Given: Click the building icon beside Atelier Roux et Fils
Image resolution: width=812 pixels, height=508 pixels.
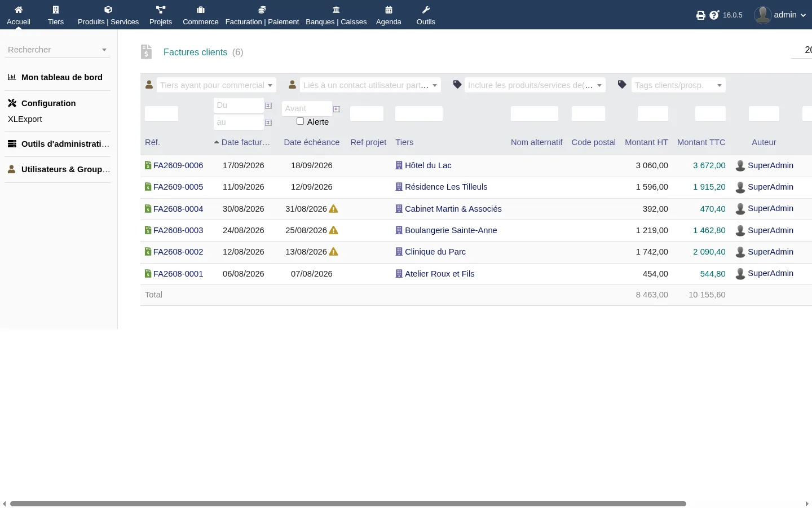Looking at the screenshot, I should click(399, 274).
